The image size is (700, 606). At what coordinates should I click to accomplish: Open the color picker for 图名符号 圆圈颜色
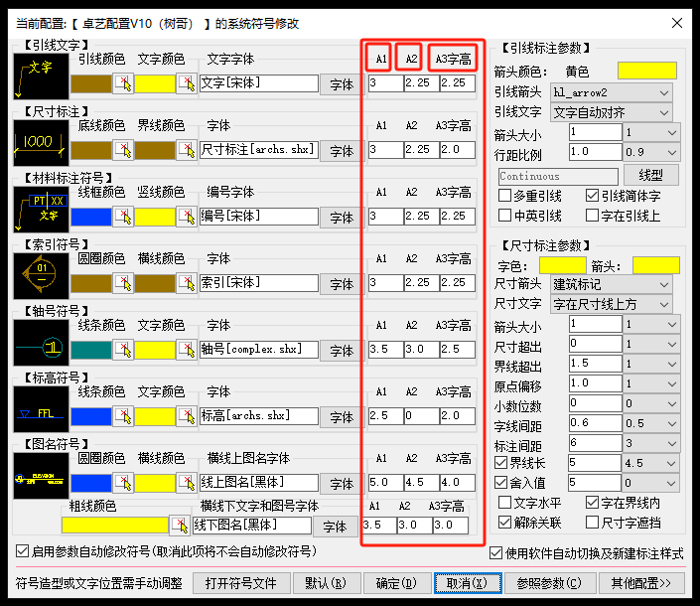point(123,483)
